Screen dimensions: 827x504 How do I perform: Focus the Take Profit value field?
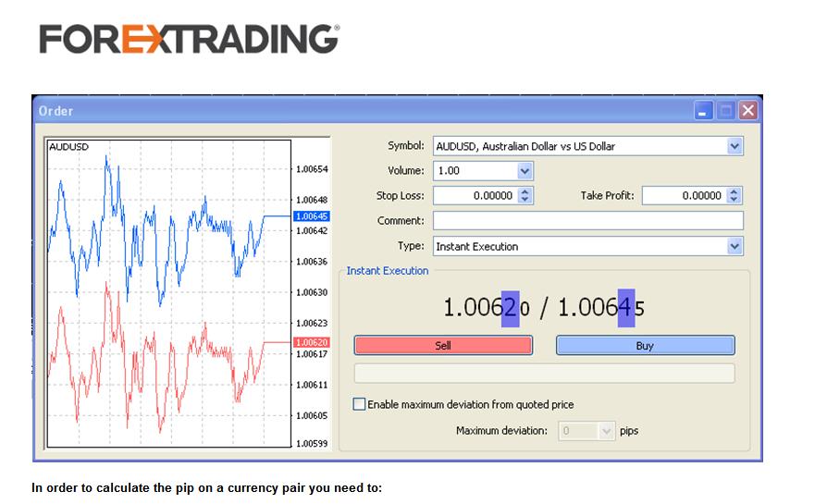[x=684, y=196]
